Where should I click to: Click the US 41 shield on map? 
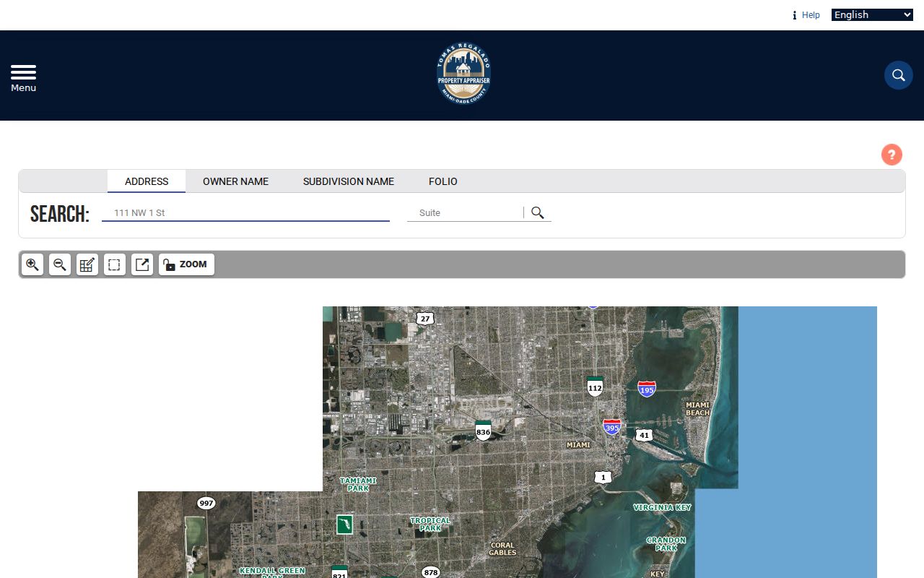644,435
